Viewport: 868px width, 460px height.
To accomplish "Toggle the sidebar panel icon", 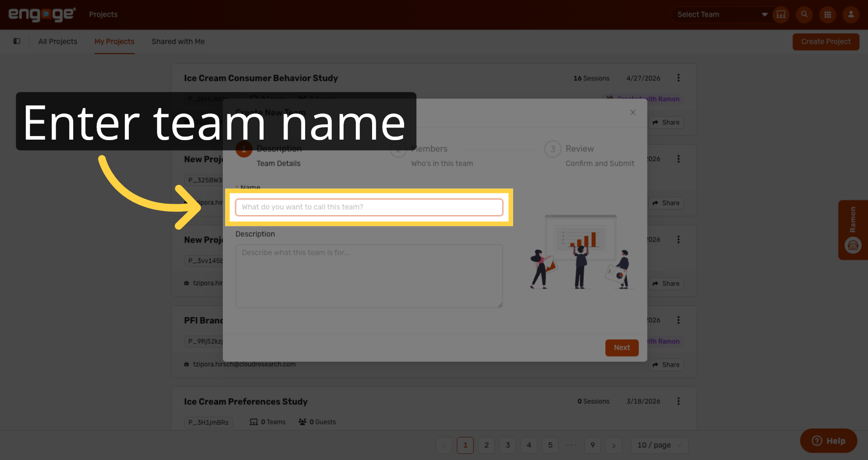I will tap(17, 41).
